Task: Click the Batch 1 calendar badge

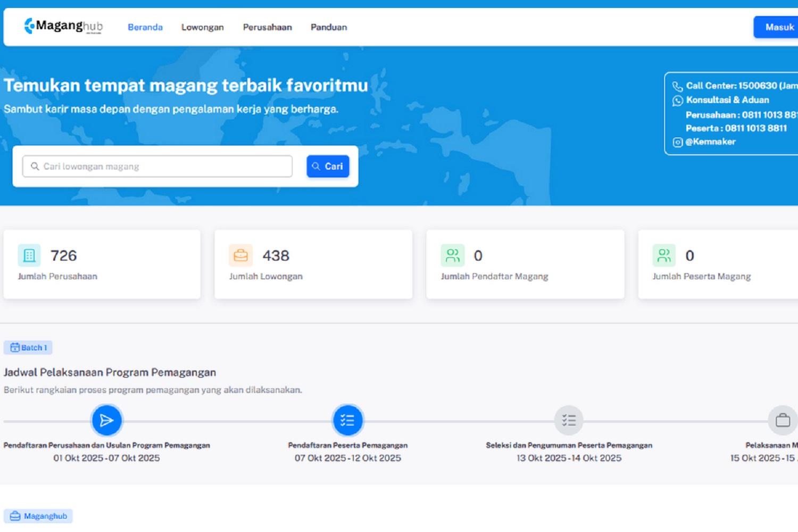Action: [x=28, y=347]
